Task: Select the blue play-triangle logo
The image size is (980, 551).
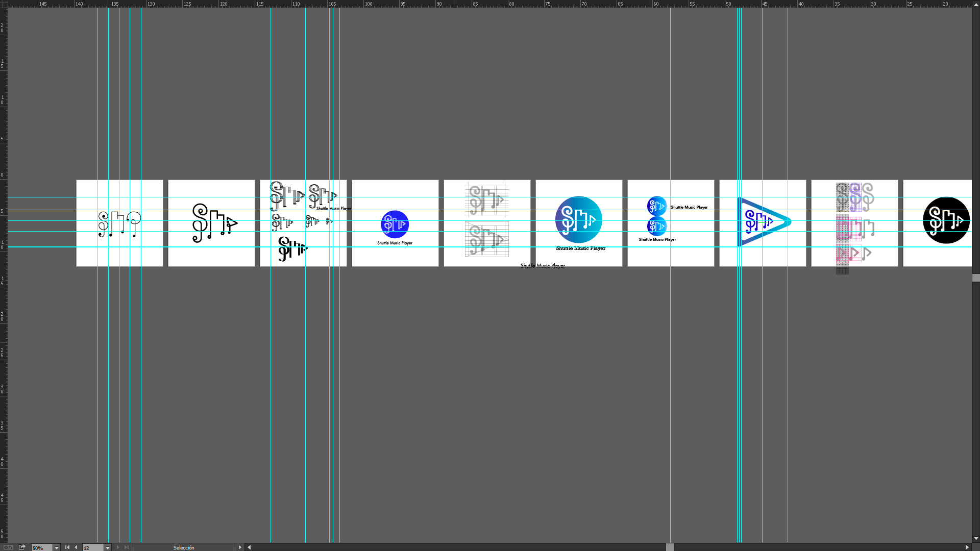Action: tap(764, 222)
